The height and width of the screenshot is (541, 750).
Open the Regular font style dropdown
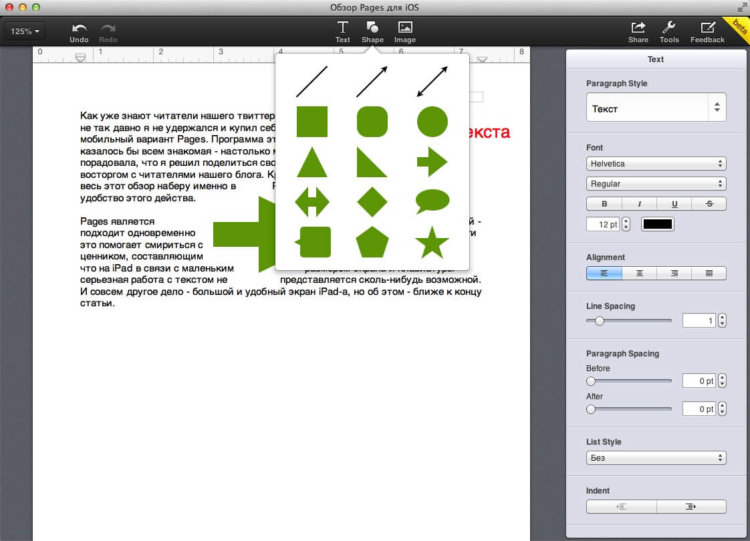(x=656, y=184)
